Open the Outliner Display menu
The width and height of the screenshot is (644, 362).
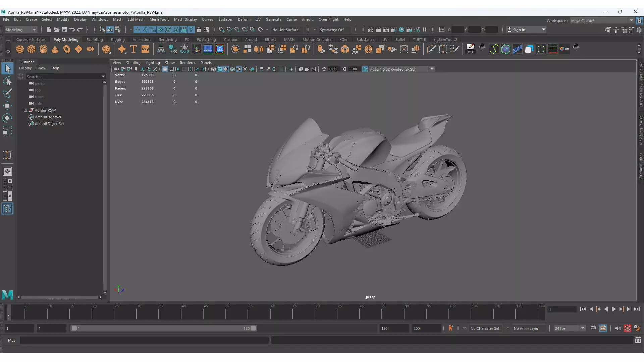point(25,68)
